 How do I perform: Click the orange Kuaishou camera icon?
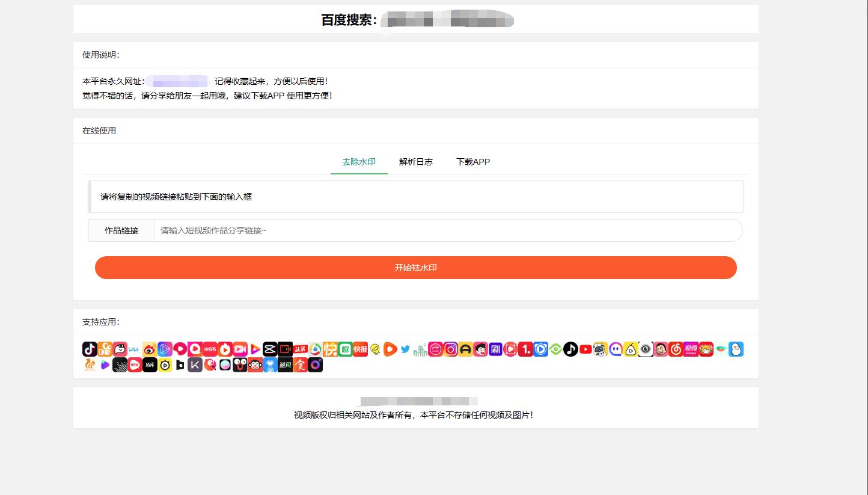coord(105,349)
